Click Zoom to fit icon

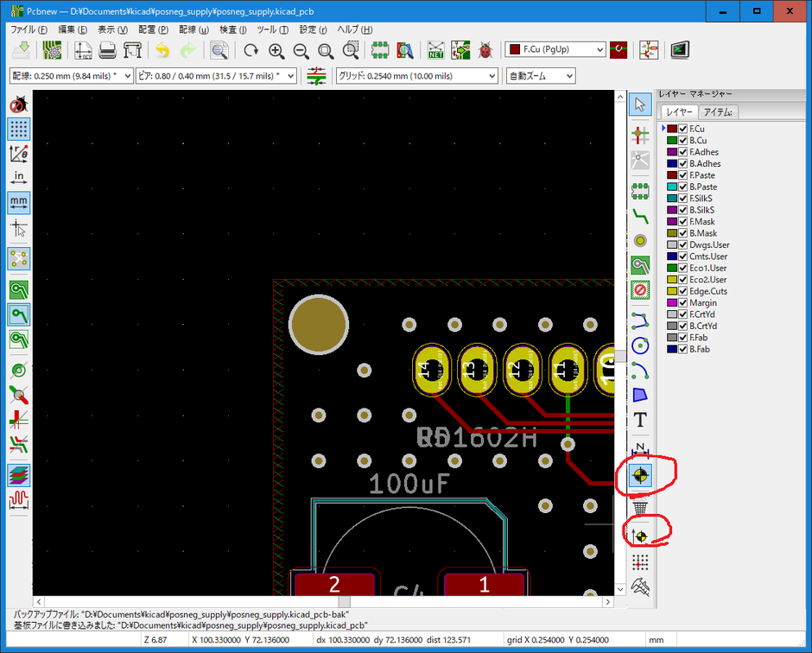[x=326, y=50]
